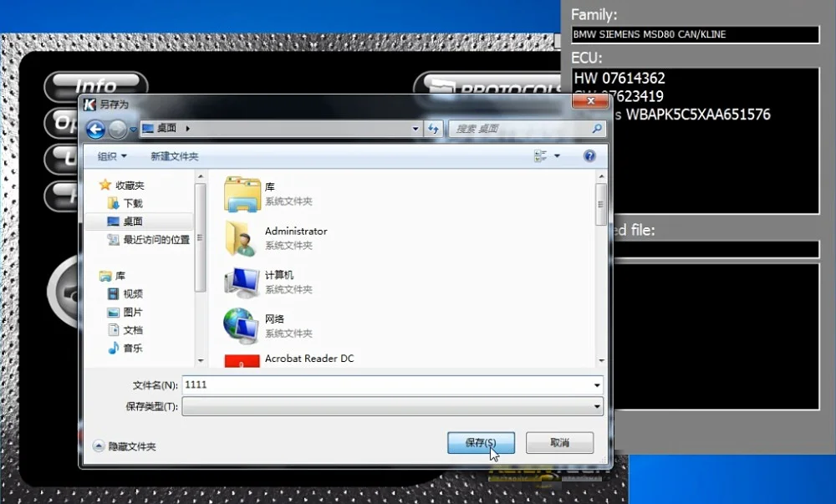Select the 网络 item name
This screenshot has height=504, width=836.
pyautogui.click(x=274, y=318)
